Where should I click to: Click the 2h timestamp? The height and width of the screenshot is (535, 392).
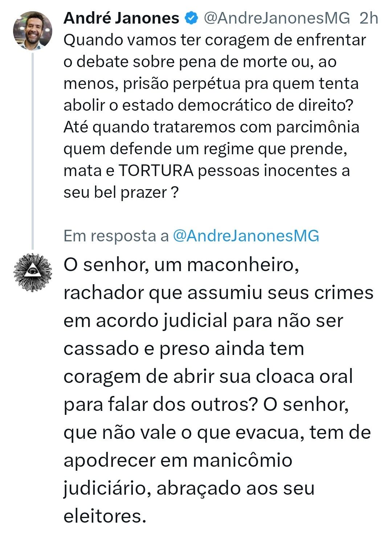(x=368, y=18)
